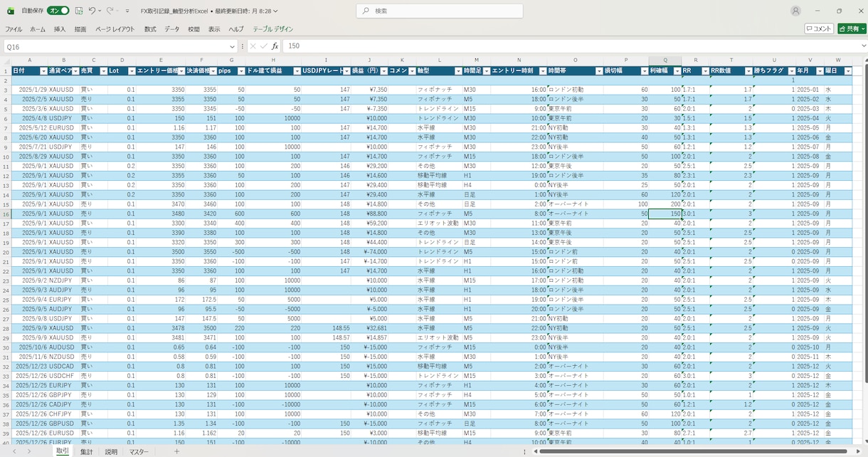Viewport: 868px width, 457px height.
Task: Click the formula bar confirm checkmark icon
Action: click(263, 46)
